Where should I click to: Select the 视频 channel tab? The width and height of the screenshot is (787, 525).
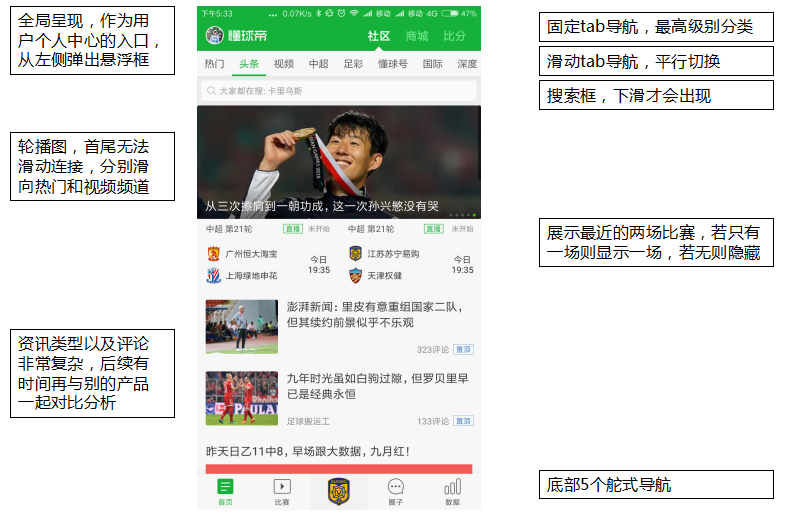click(284, 64)
